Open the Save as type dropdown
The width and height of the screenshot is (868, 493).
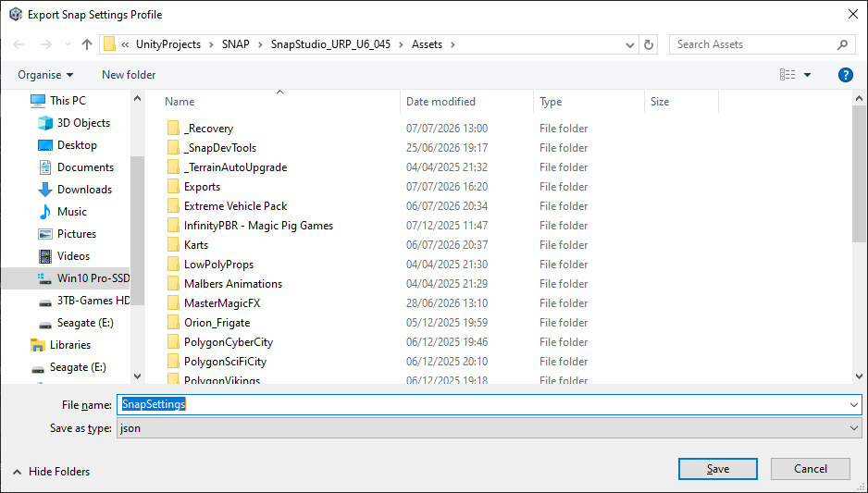tap(490, 428)
